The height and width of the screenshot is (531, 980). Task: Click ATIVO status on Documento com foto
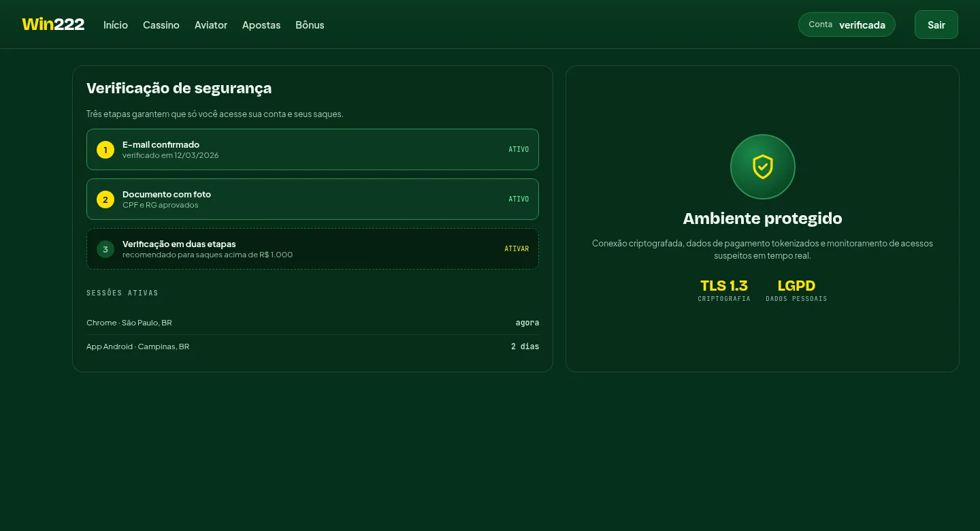coord(519,199)
